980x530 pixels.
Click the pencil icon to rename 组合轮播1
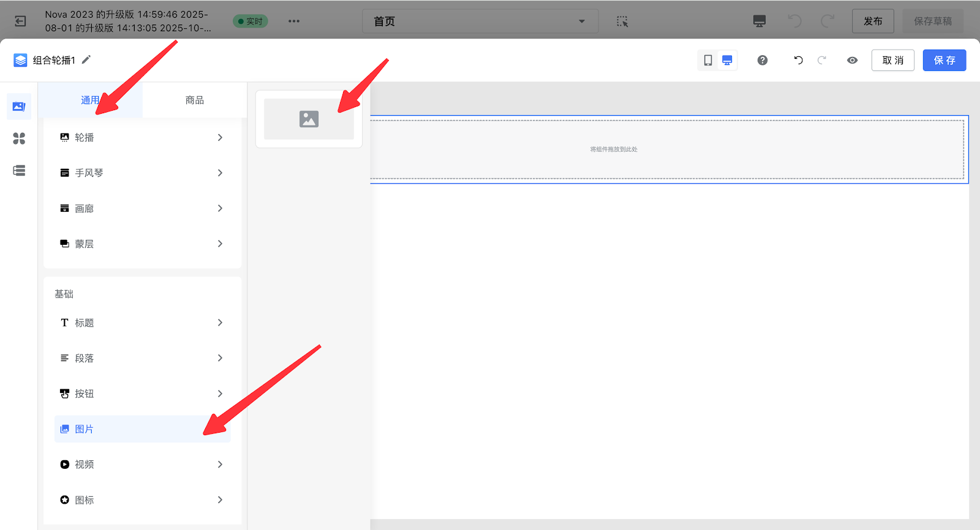coord(86,59)
